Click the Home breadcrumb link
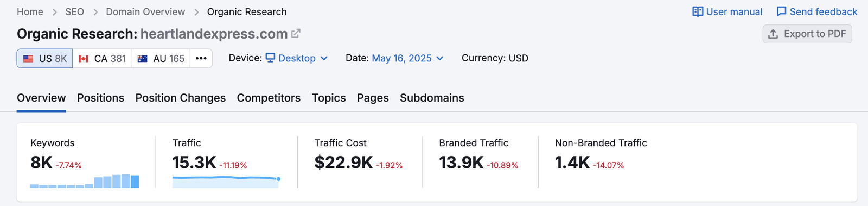The width and height of the screenshot is (868, 206). [x=30, y=11]
